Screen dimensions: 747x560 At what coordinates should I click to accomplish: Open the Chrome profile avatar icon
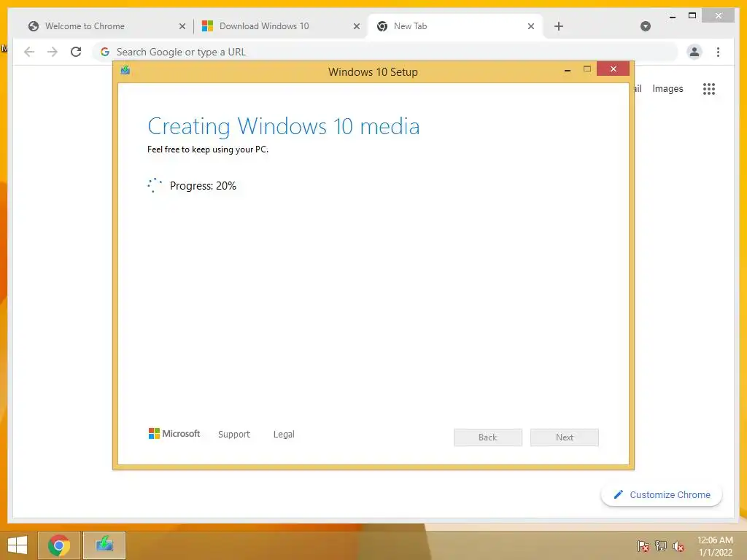[x=694, y=52]
